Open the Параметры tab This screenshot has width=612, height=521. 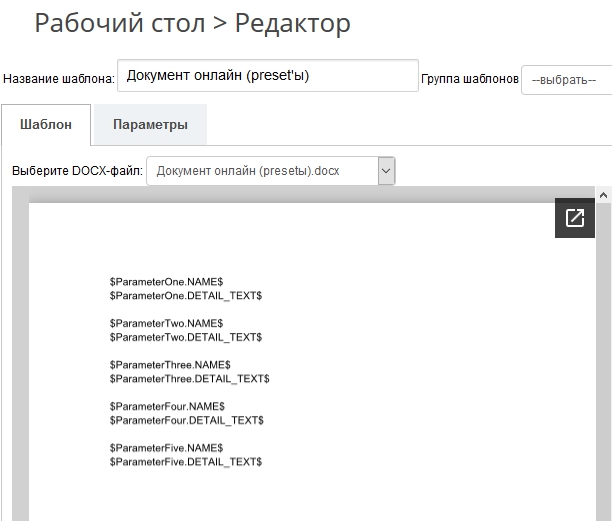(150, 125)
